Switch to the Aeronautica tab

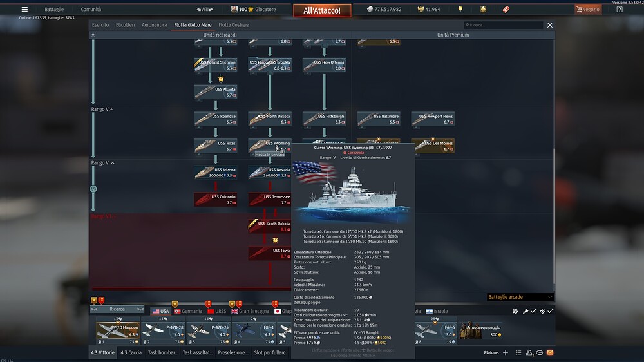pos(154,25)
